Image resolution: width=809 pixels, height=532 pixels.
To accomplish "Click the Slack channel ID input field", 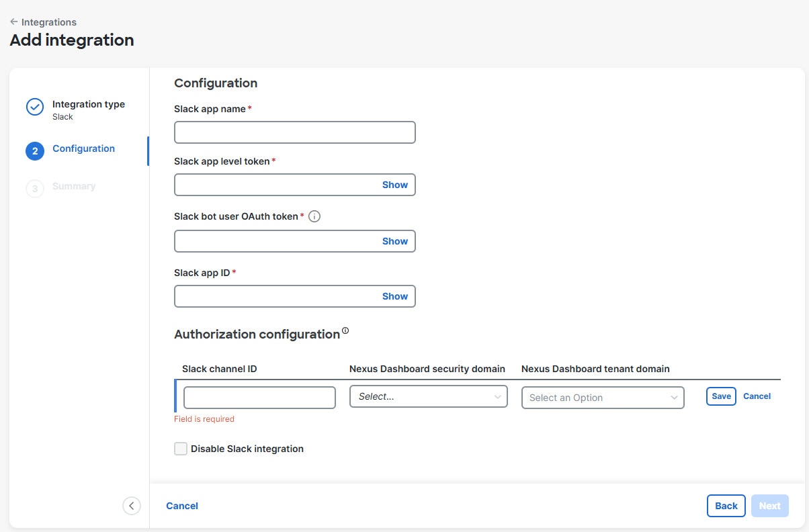I will (259, 397).
